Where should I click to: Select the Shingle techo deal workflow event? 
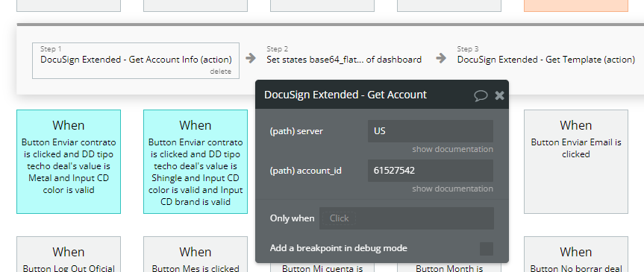196,162
